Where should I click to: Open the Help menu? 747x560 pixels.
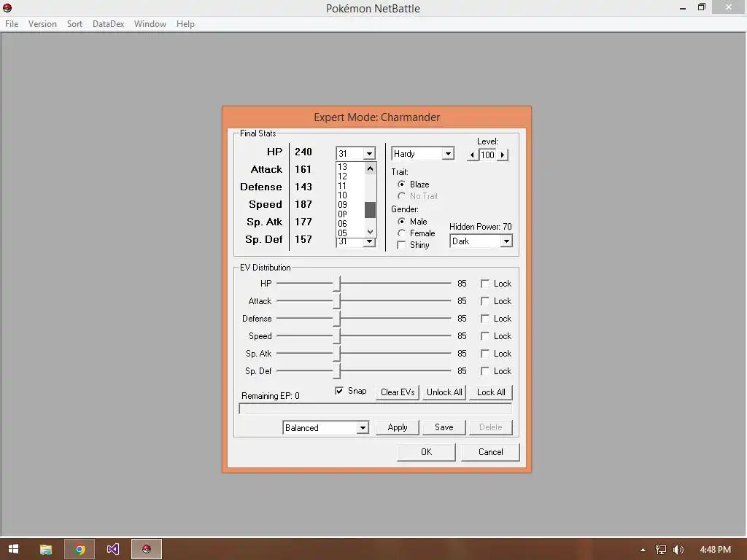[x=185, y=24]
